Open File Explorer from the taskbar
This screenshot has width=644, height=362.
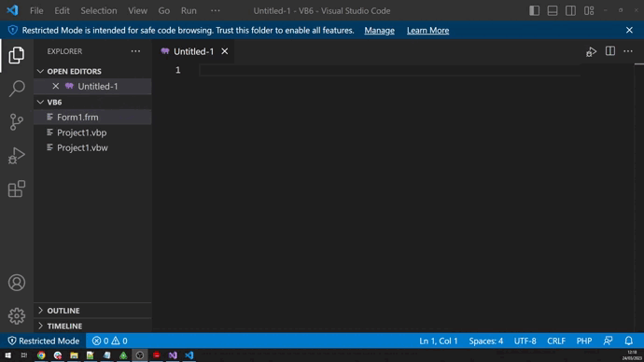[74, 355]
